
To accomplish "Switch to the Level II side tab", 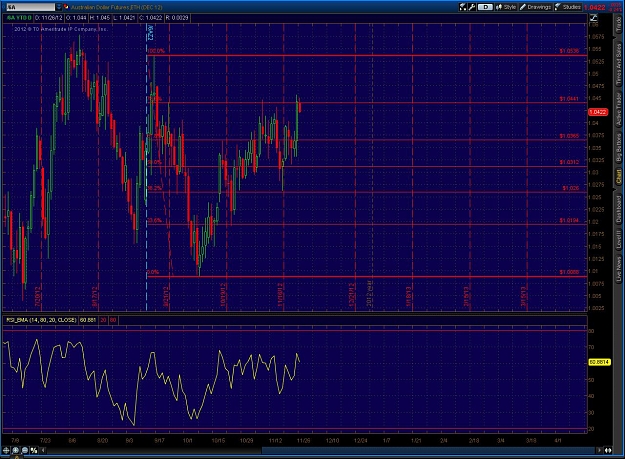I will point(619,240).
